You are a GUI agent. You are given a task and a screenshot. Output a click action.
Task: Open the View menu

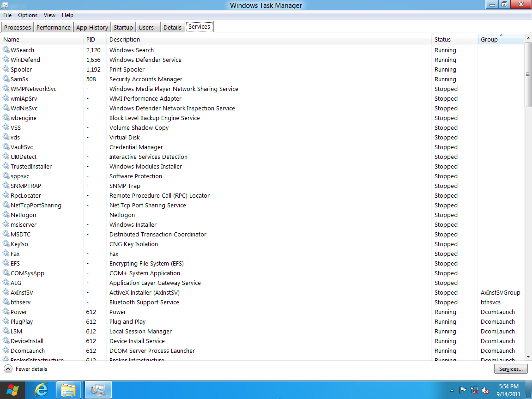pos(49,15)
